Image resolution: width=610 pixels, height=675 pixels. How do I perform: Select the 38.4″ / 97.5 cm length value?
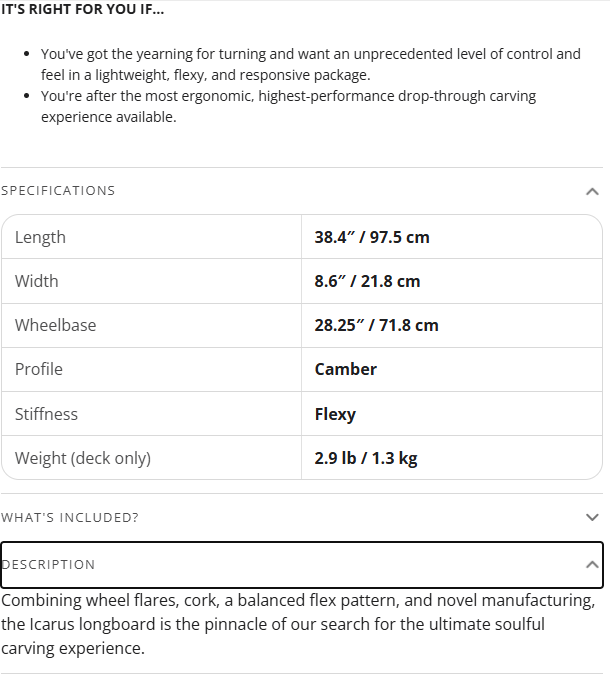372,237
